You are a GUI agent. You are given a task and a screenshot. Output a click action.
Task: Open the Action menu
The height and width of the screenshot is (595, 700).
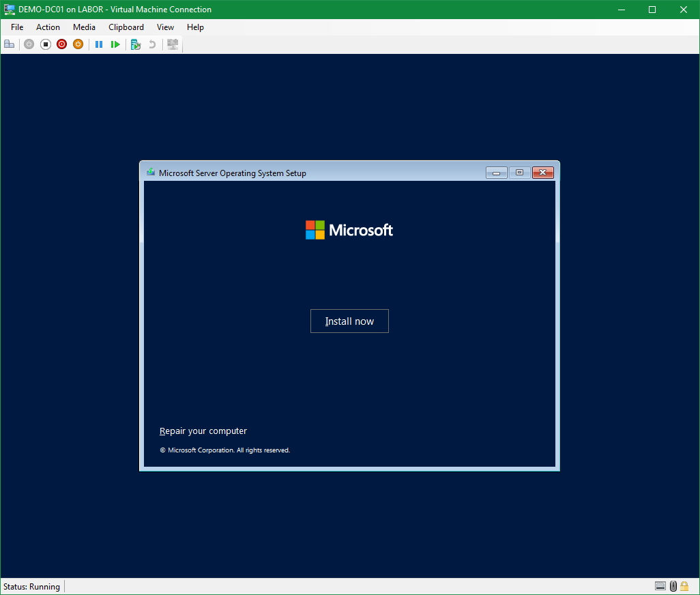[x=48, y=27]
